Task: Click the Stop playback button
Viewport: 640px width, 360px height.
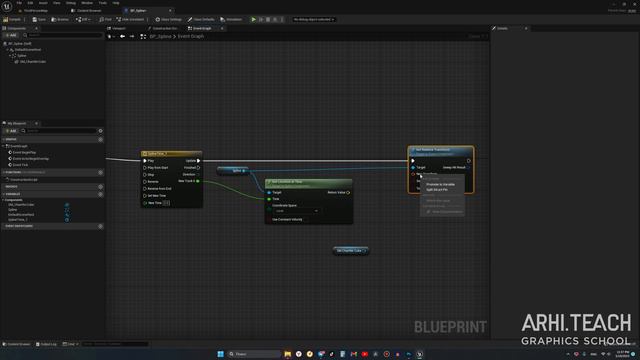Action: point(268,19)
